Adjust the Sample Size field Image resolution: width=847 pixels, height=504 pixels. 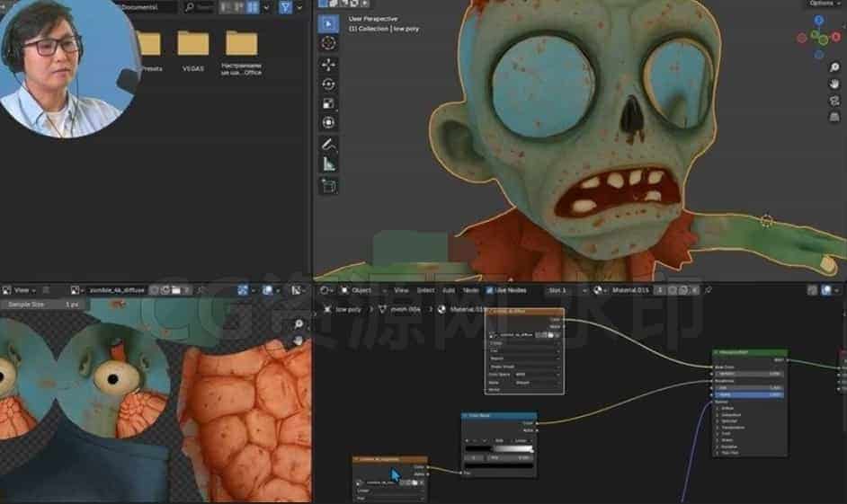pyautogui.click(x=42, y=305)
